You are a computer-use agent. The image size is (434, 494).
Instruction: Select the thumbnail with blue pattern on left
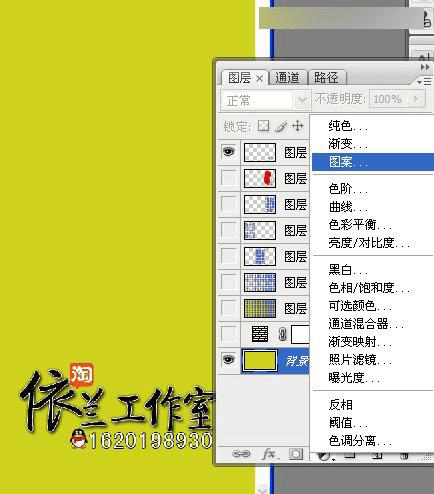tap(260, 230)
